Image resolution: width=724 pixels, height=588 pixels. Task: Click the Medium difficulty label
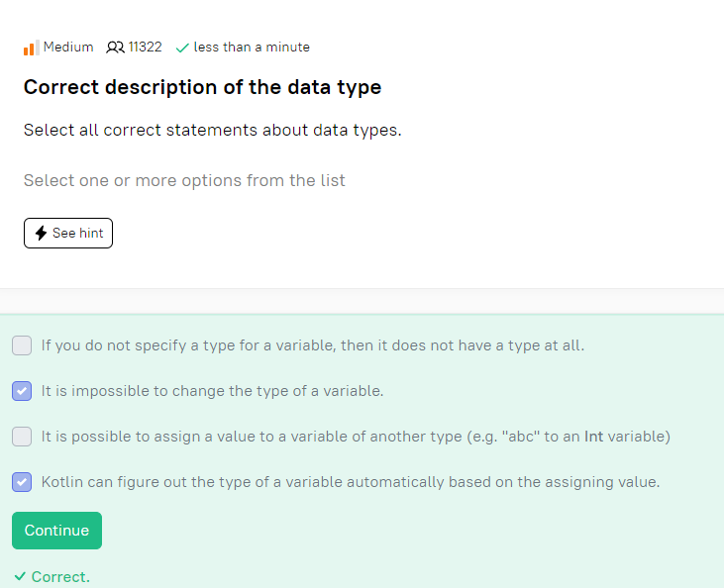click(x=68, y=48)
